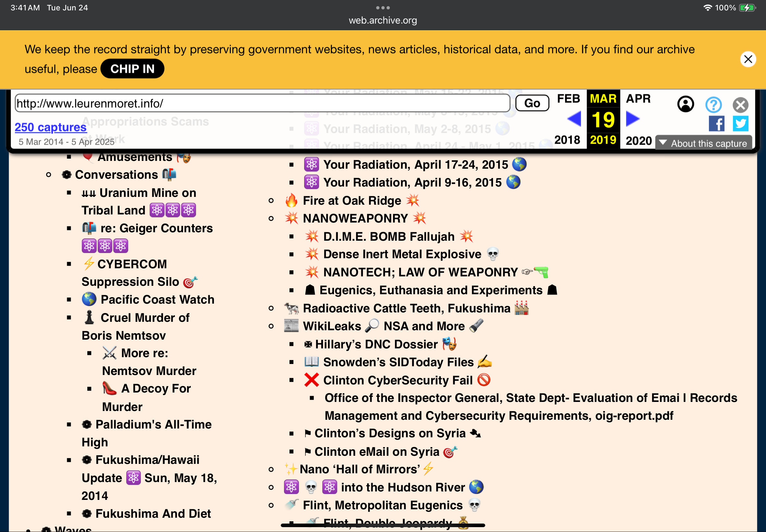
Task: Share capture on Twitter
Action: pyautogui.click(x=740, y=124)
